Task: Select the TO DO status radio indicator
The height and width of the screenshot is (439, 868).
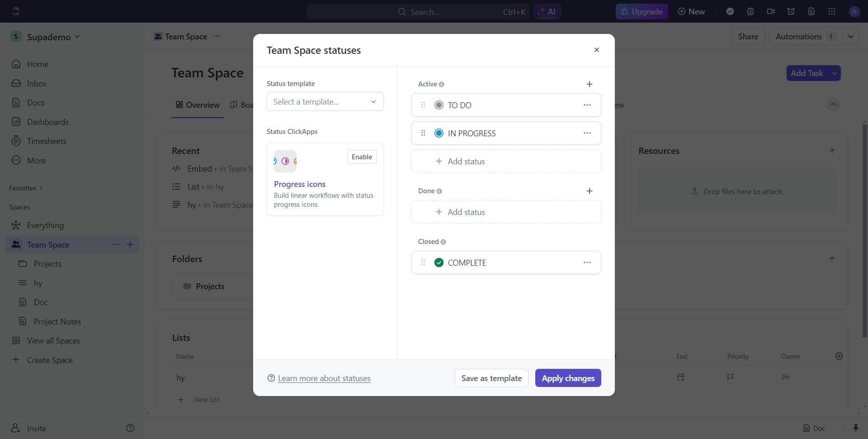Action: click(x=439, y=105)
